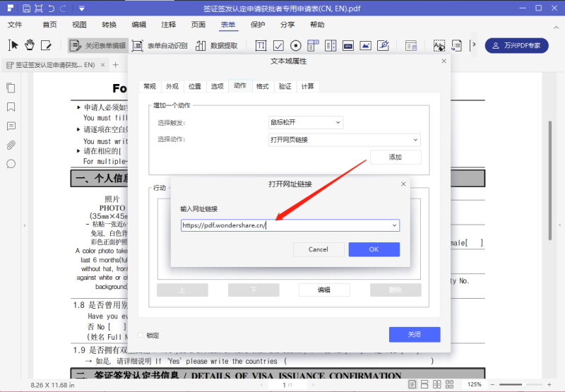Add a text field form element
565x392 pixels.
[x=261, y=45]
